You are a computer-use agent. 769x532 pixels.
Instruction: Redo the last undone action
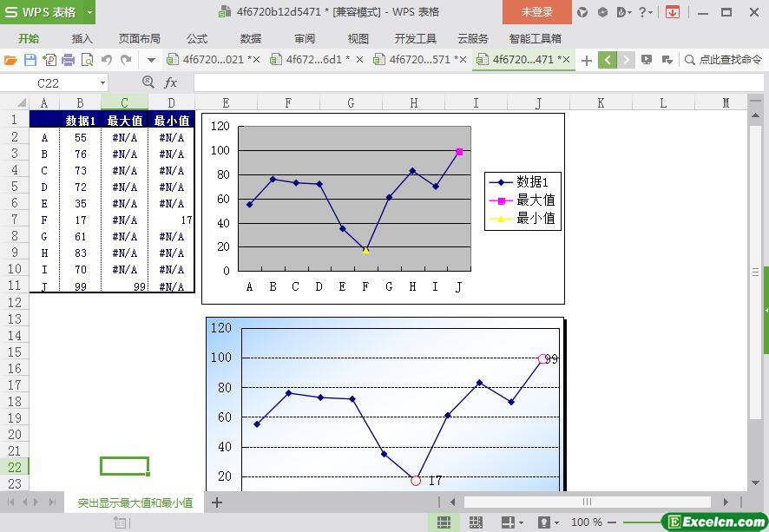126,60
